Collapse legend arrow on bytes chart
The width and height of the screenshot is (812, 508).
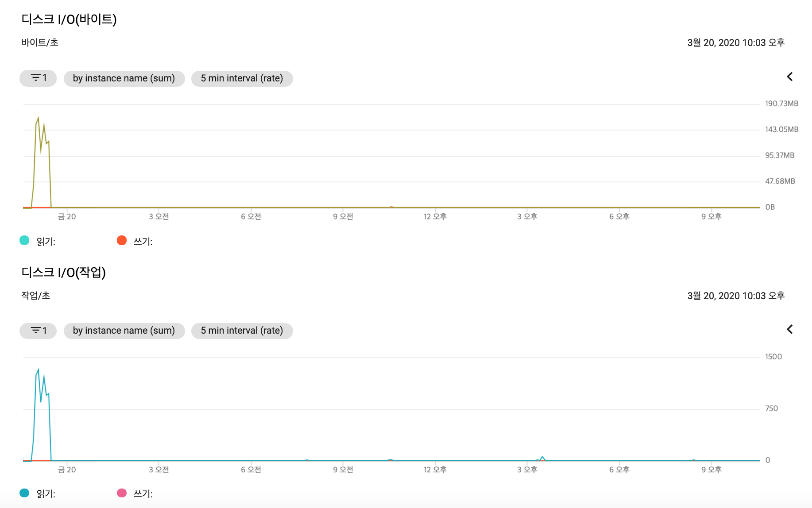point(789,77)
